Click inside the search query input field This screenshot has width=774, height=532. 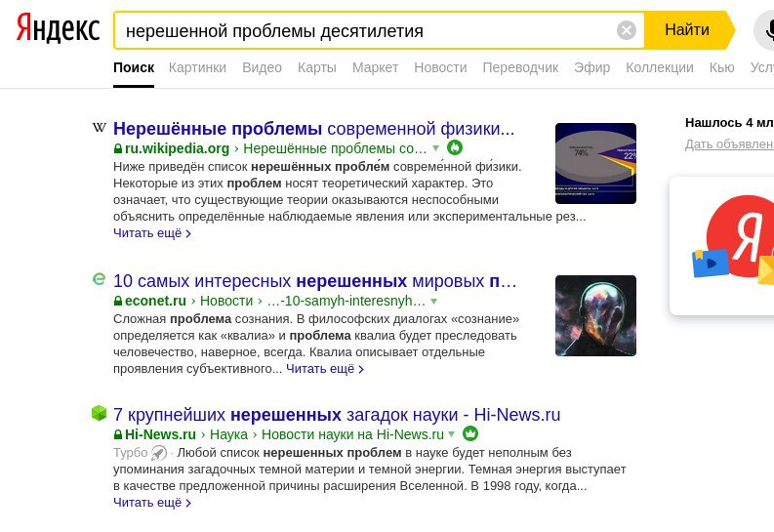tap(365, 30)
